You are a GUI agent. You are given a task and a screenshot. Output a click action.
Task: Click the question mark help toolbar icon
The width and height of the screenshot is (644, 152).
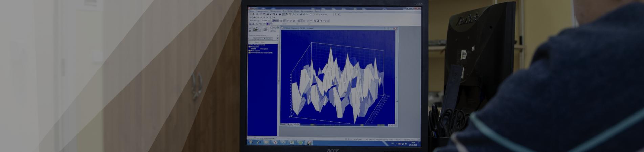click(336, 14)
